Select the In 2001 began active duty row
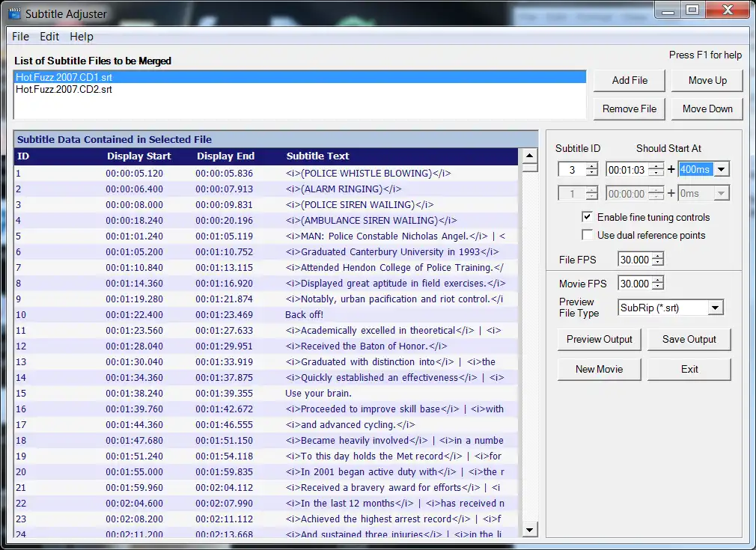 (266, 472)
